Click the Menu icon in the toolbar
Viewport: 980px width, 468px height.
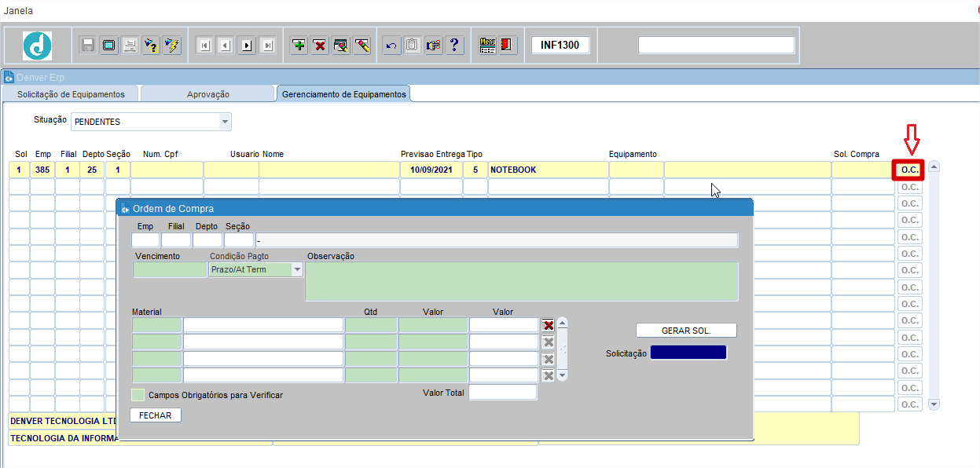tap(487, 45)
